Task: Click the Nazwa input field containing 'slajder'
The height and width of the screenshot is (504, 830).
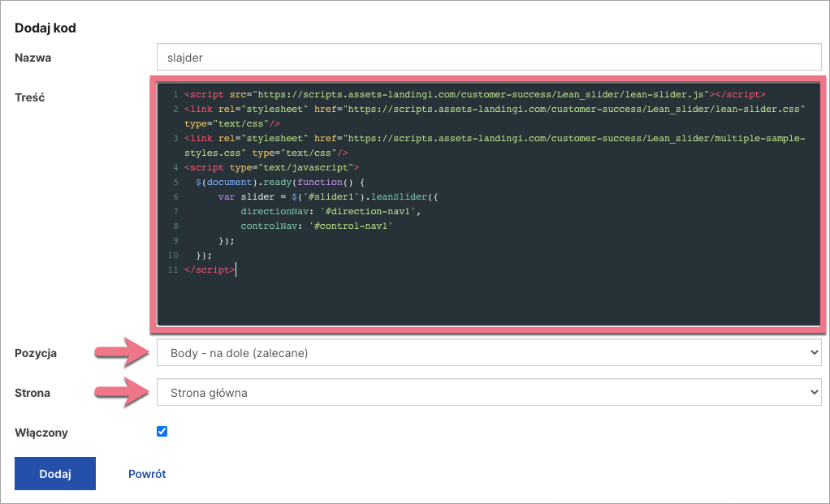Action: [487, 57]
